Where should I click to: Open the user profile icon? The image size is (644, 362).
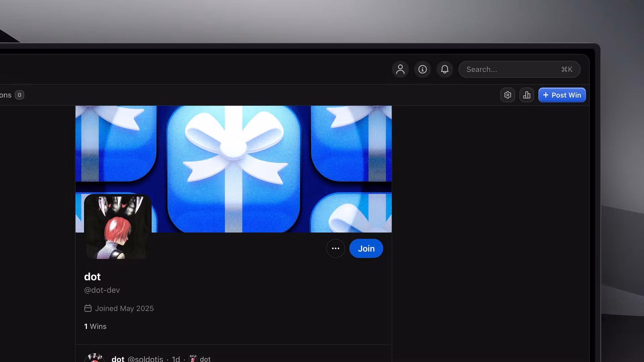(x=400, y=69)
